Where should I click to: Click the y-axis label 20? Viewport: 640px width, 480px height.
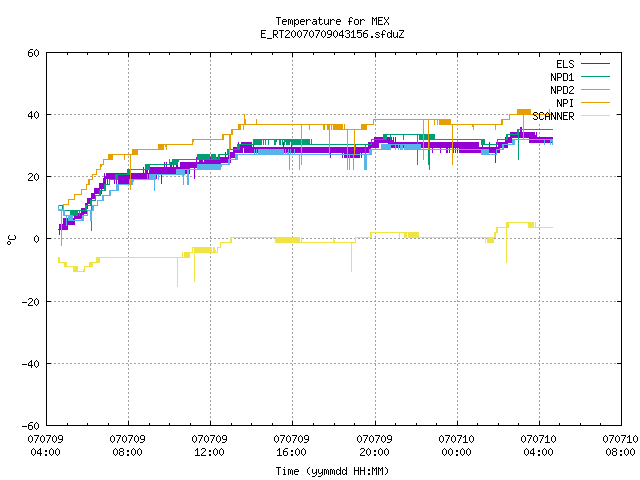(x=33, y=177)
